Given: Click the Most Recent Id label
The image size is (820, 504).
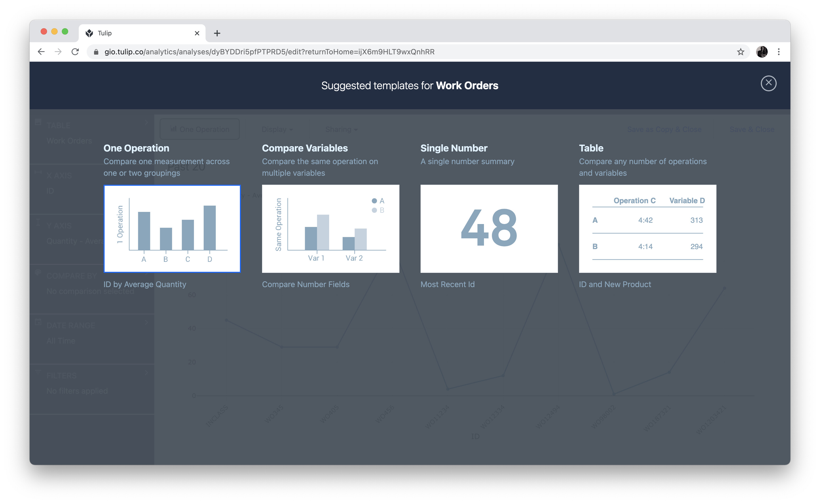Looking at the screenshot, I should (447, 284).
